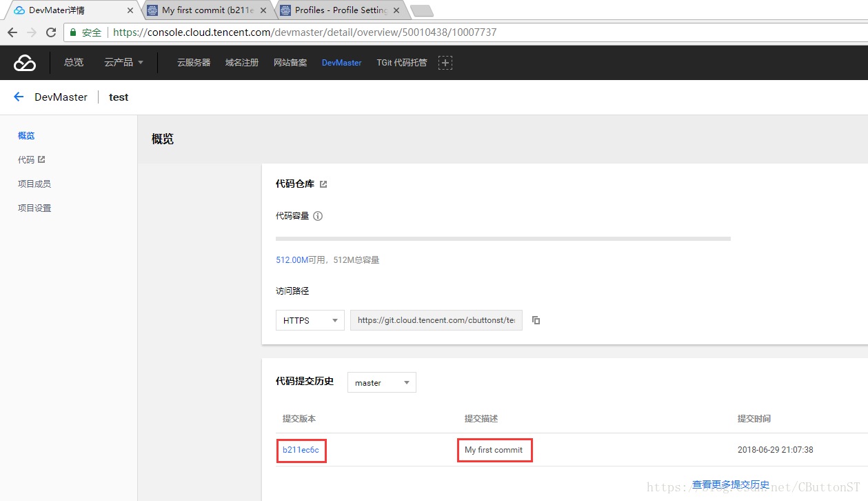This screenshot has width=868, height=501.
Task: Click 查看更多提交历史 link
Action: 731,484
